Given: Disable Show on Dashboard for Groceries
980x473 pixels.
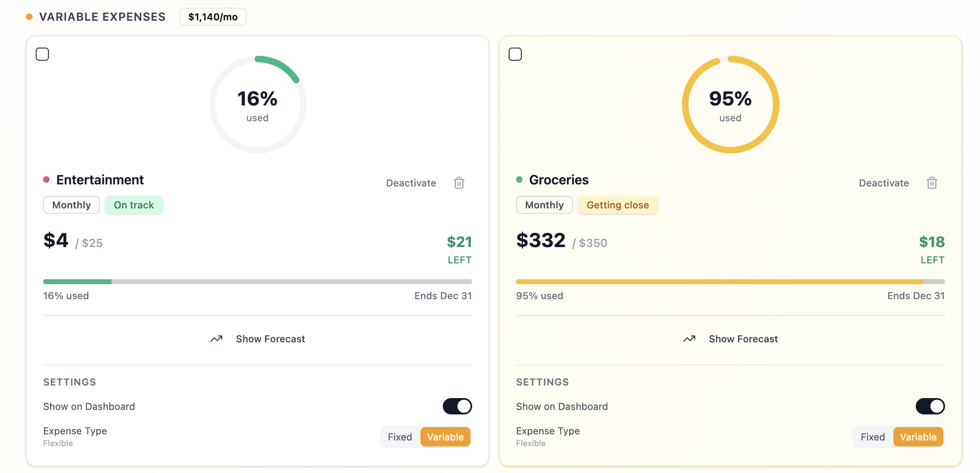Looking at the screenshot, I should pos(930,406).
